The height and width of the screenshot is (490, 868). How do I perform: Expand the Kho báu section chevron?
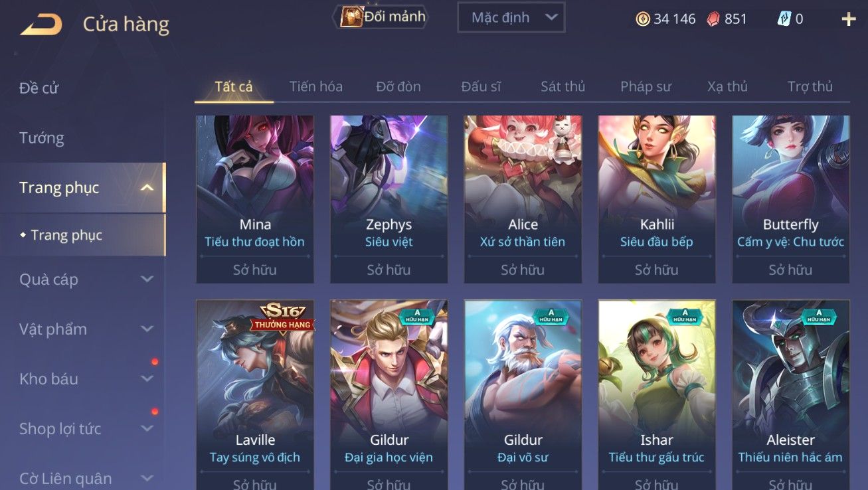coord(147,379)
